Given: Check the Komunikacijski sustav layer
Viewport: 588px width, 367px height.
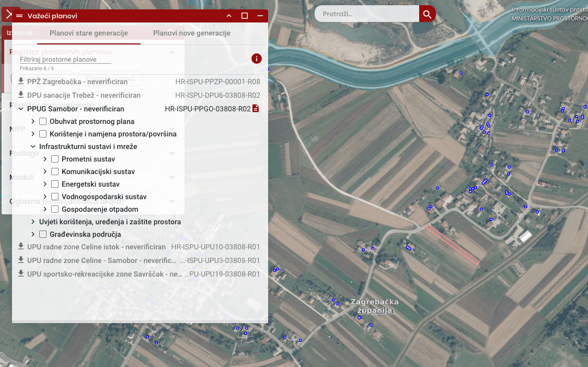Looking at the screenshot, I should tap(55, 171).
